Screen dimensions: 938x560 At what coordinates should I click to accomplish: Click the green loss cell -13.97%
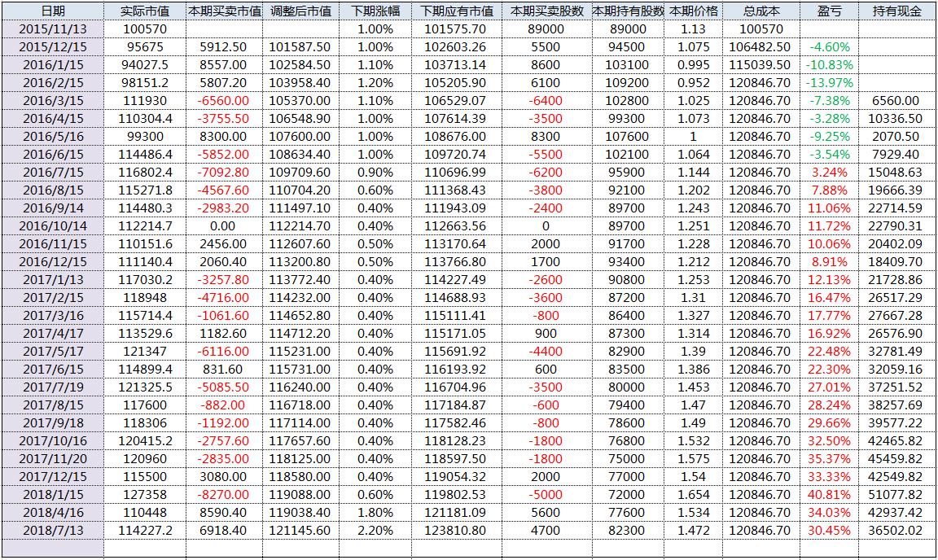pyautogui.click(x=829, y=82)
